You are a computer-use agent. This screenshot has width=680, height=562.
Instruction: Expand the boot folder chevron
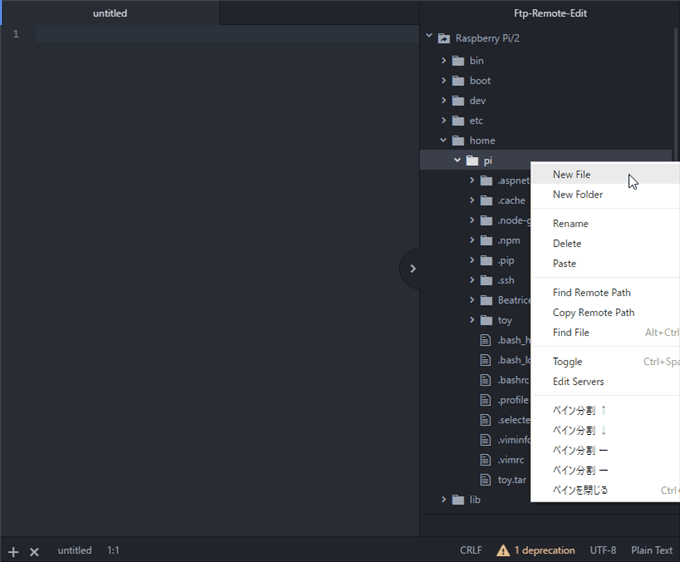[443, 80]
